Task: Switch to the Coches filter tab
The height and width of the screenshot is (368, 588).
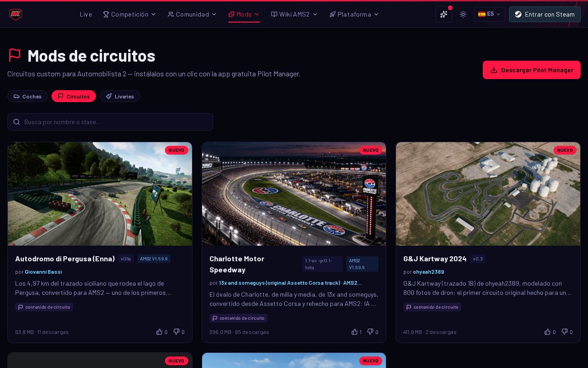Action: pyautogui.click(x=28, y=96)
